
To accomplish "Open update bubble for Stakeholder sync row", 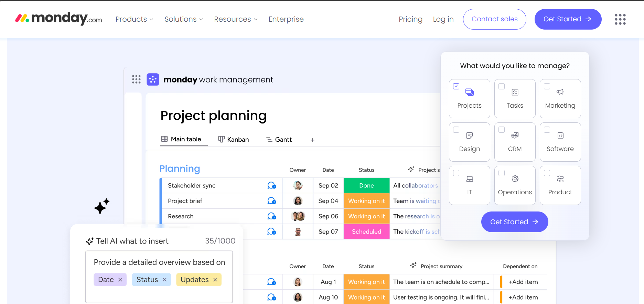I will (x=272, y=186).
